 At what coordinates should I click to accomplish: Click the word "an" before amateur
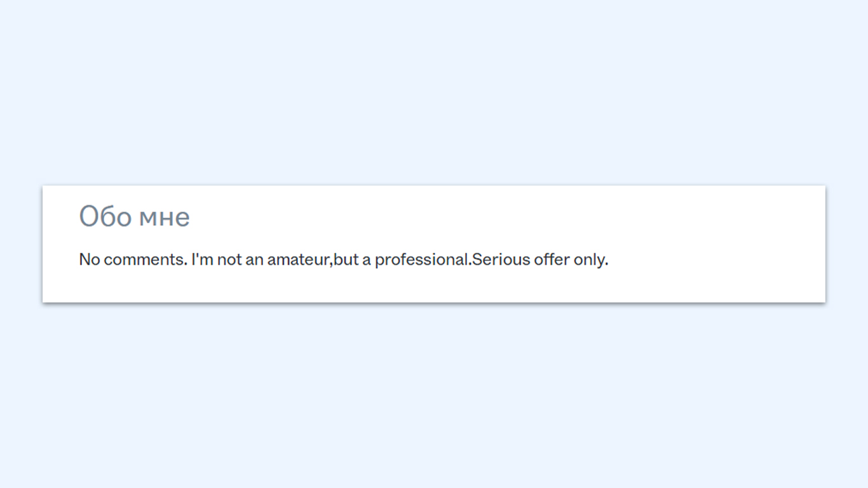pyautogui.click(x=254, y=259)
